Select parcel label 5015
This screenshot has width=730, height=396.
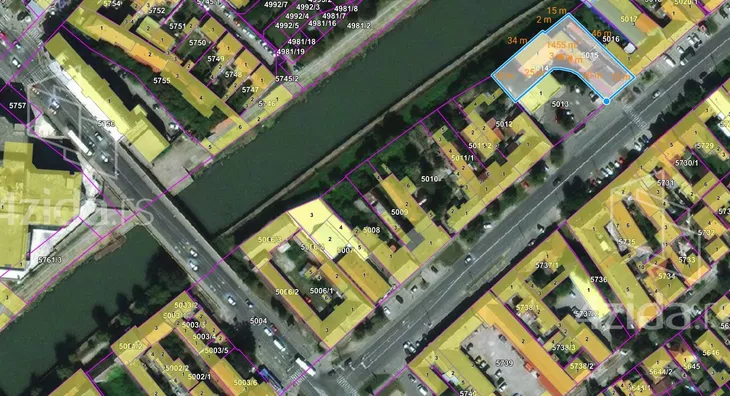(589, 55)
